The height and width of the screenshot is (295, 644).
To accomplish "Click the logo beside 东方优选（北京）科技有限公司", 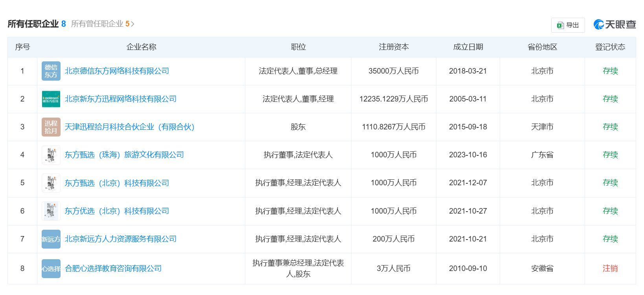I will [51, 211].
